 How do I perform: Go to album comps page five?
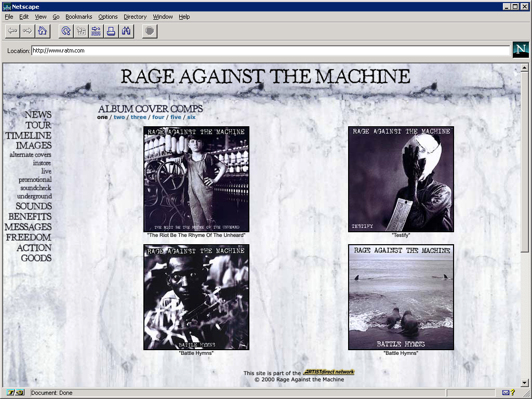pyautogui.click(x=176, y=117)
